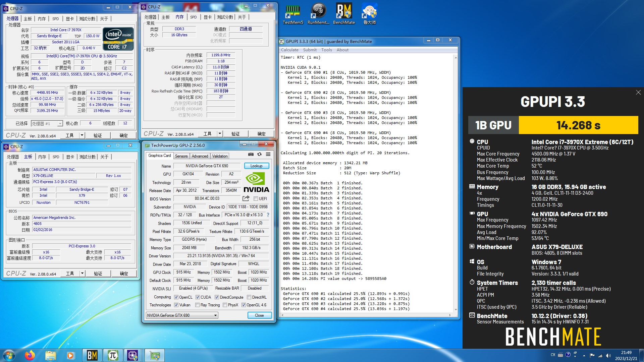Toggle the UEFI checkbox in GPU-Z

click(256, 199)
